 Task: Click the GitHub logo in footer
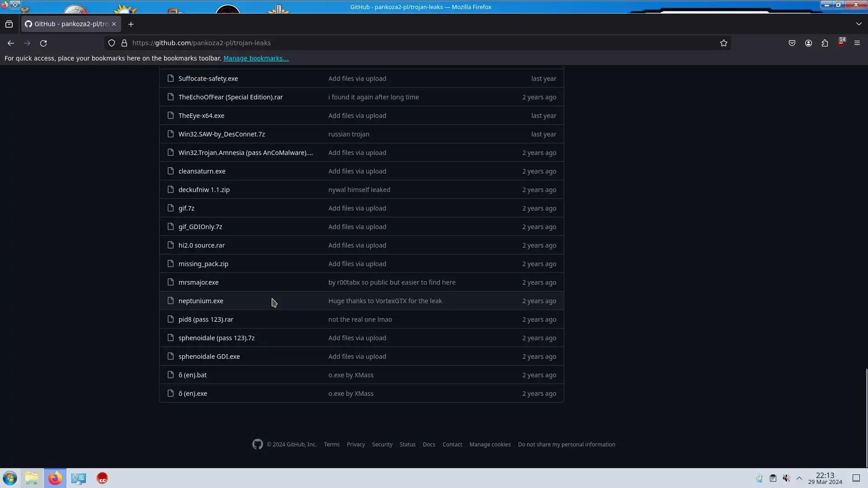click(257, 445)
